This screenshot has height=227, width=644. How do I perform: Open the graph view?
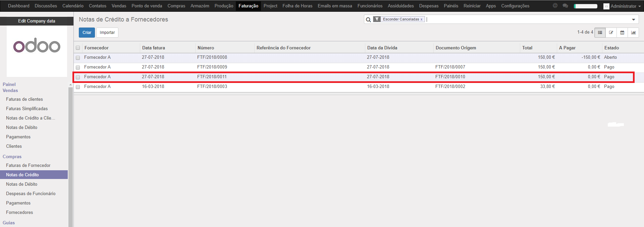(x=633, y=33)
